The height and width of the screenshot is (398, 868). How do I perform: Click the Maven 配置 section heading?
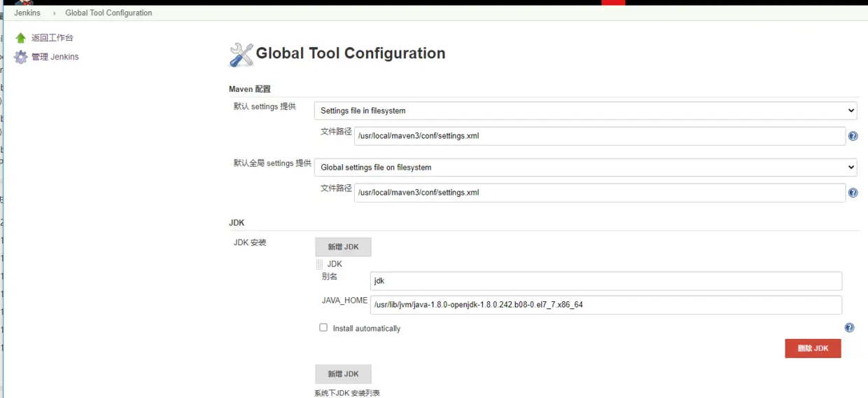[x=250, y=89]
